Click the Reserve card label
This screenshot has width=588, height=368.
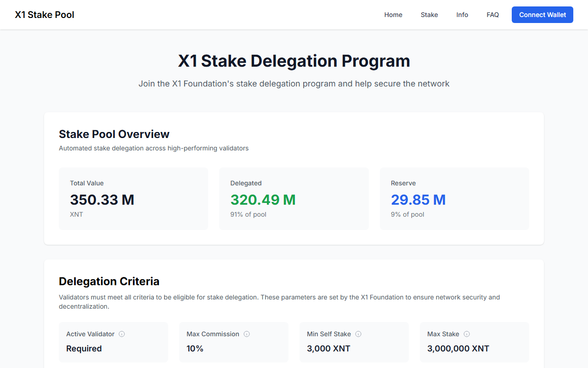click(403, 183)
